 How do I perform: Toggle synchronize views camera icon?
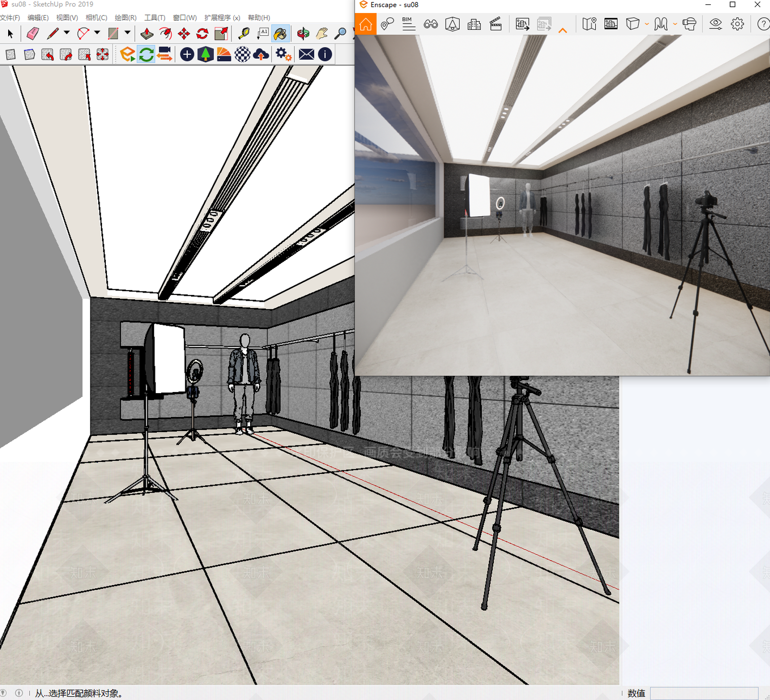165,54
